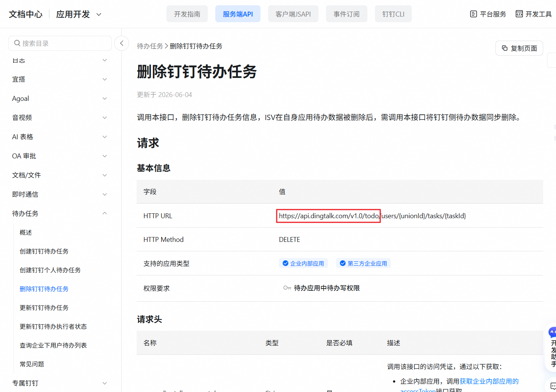Expand the AI 表格 section chevron
The image size is (556, 392).
105,137
